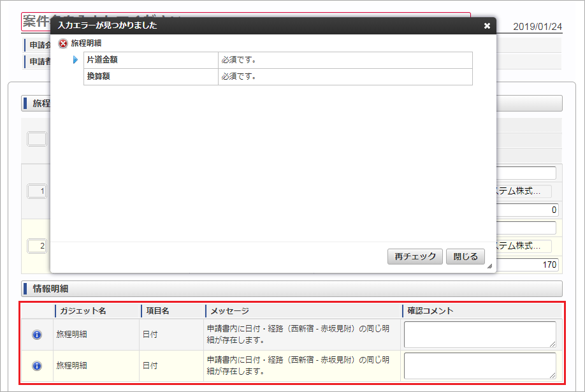Collapse the 情報明細 section header
Screen dimensions: 585x392
coord(292,289)
